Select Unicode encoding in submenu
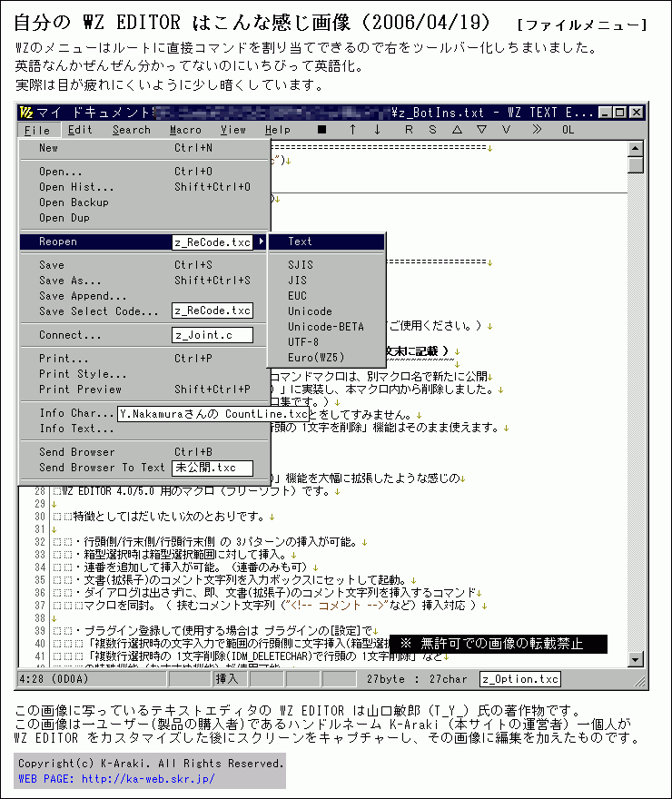This screenshot has width=672, height=799. click(x=326, y=311)
